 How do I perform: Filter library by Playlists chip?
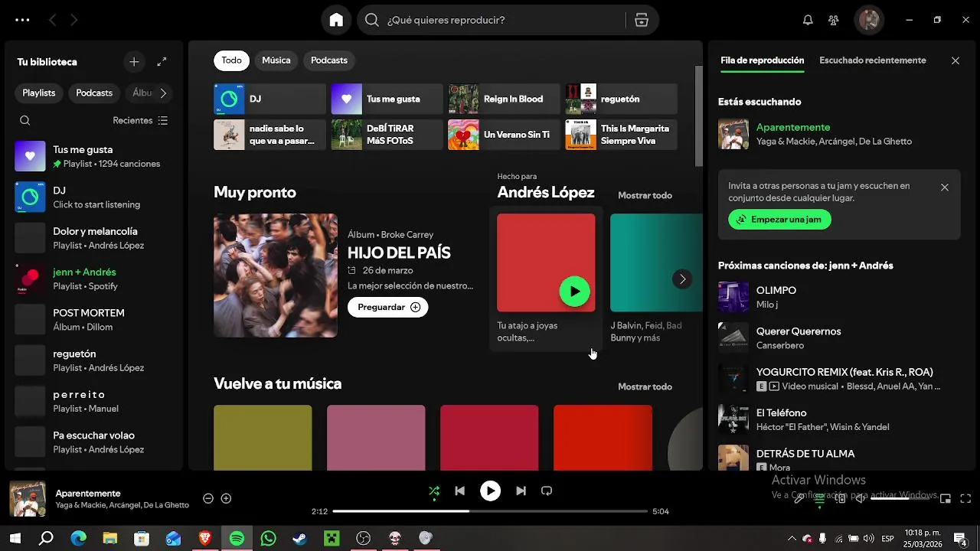point(39,93)
